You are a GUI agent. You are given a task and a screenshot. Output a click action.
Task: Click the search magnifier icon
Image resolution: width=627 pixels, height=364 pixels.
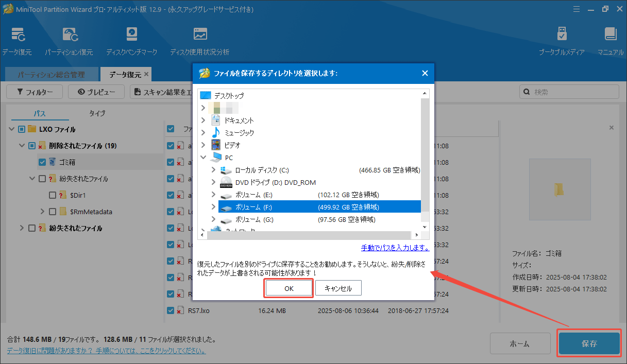coord(527,92)
